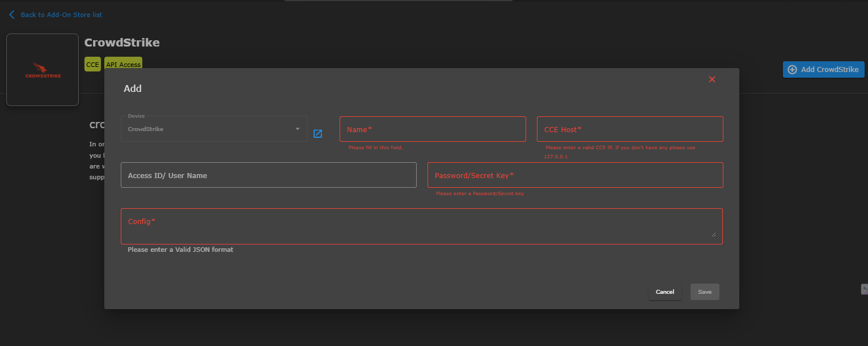Screen dimensions: 868x346
Task: Click the Config field resize handle
Action: [x=713, y=235]
